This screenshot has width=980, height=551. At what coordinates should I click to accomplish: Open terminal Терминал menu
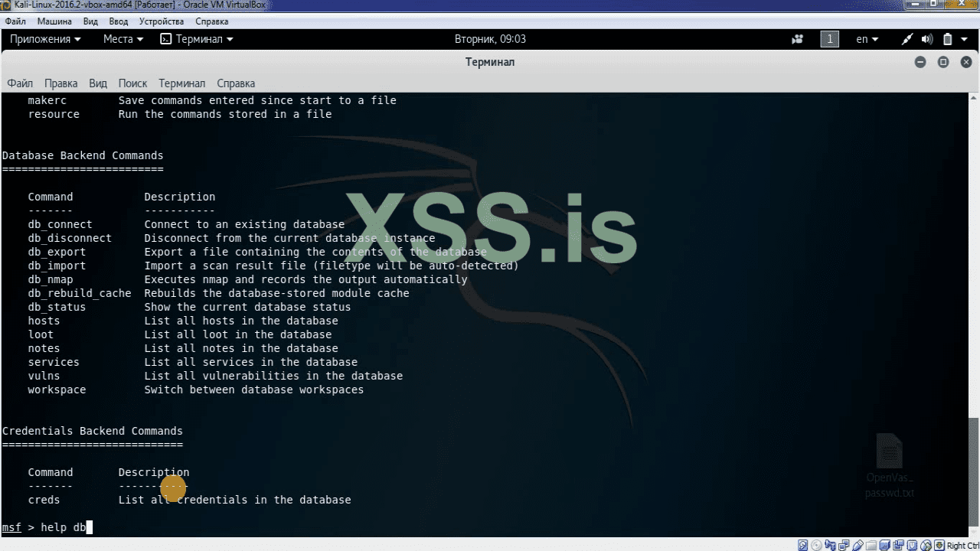pos(181,83)
